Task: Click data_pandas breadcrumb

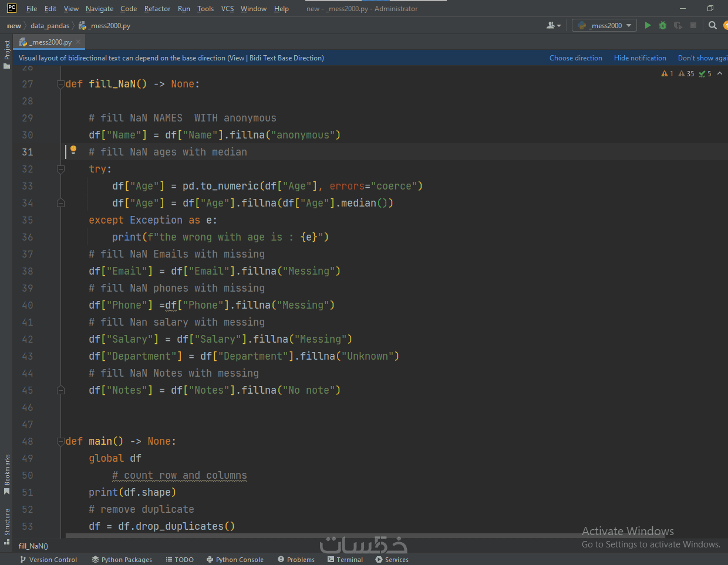Action: tap(50, 26)
